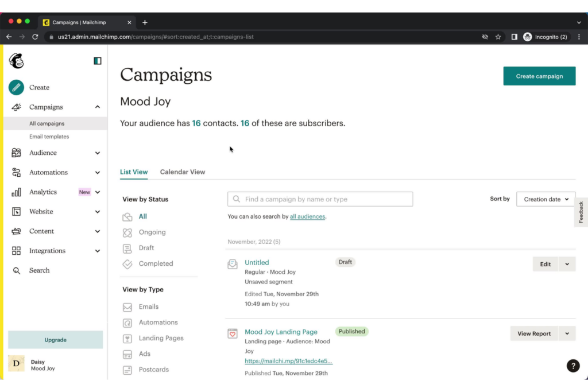
Task: Expand the Automations sidebar section
Action: (x=98, y=172)
